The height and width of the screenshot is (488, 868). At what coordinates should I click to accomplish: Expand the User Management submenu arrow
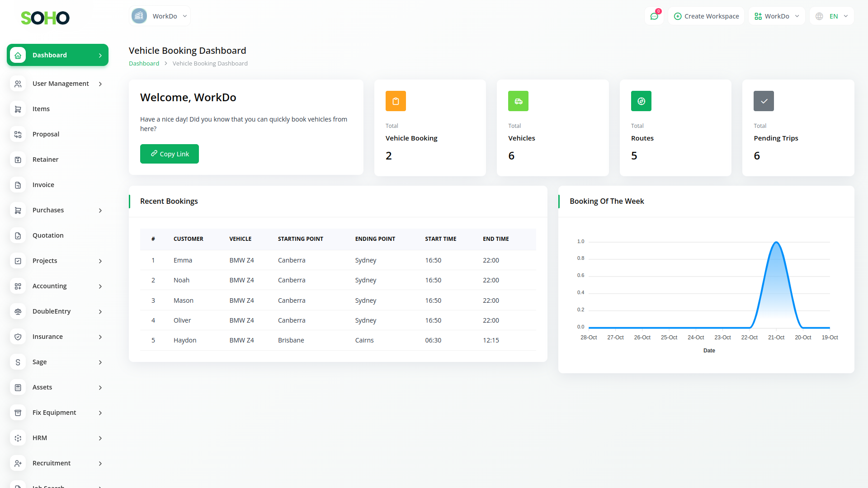tap(100, 84)
